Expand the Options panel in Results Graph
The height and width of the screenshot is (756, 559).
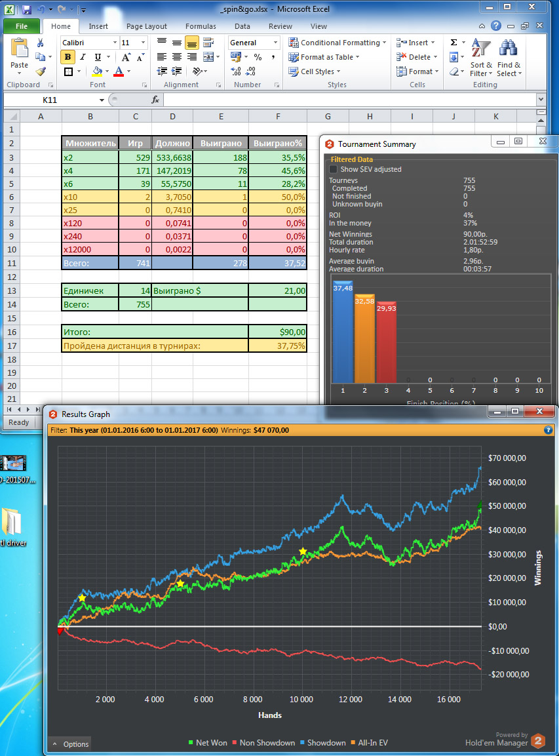(x=69, y=744)
